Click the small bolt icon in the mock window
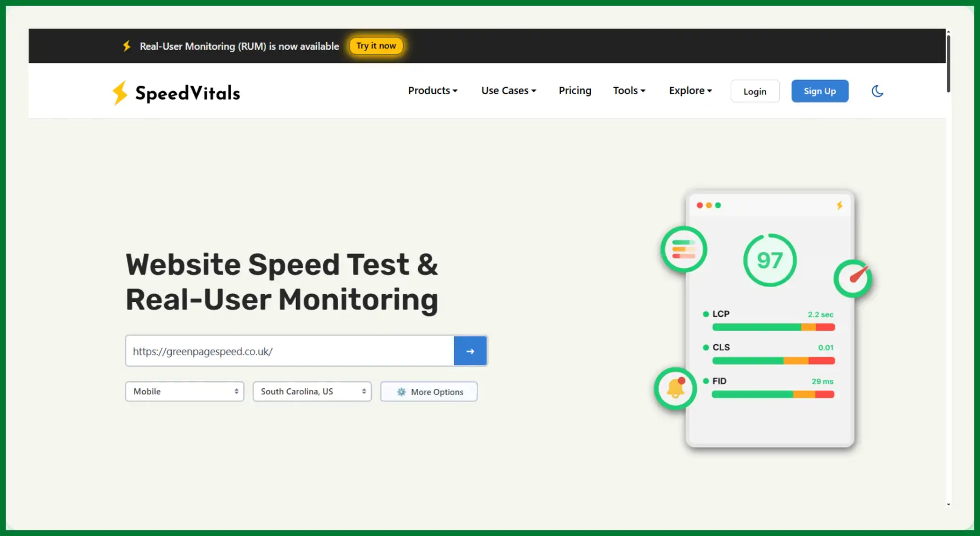 (x=840, y=205)
